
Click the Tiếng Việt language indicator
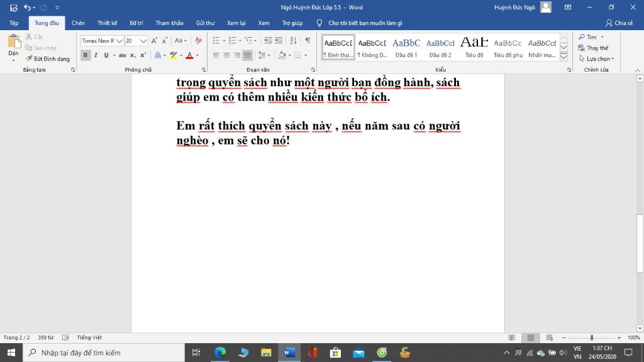coord(89,337)
